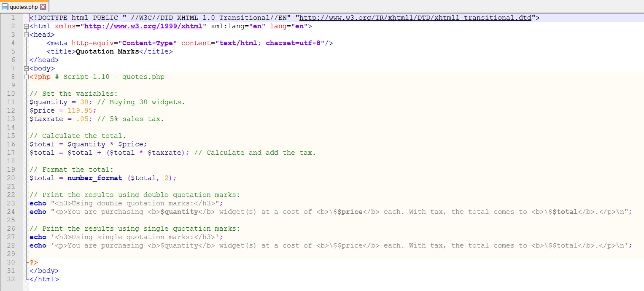
Task: Click the number_format function name
Action: [x=95, y=178]
